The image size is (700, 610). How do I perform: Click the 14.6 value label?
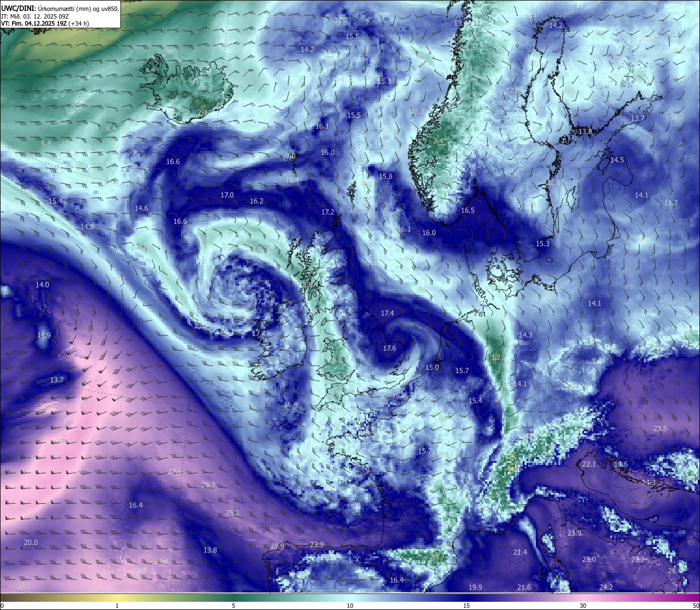(141, 208)
